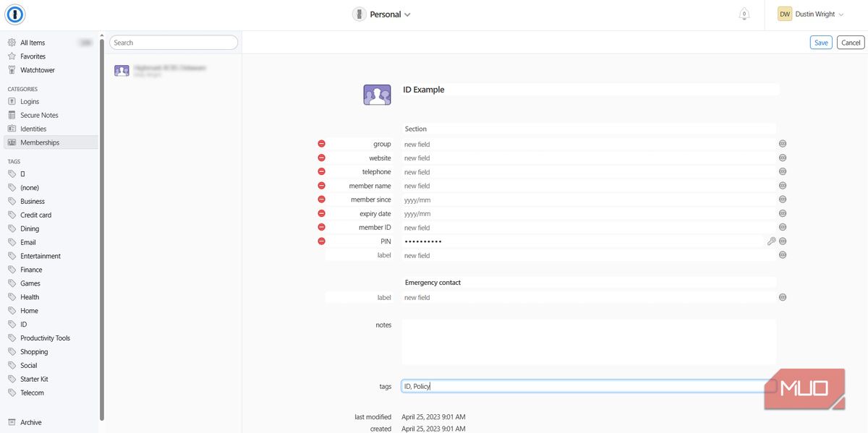Cancel editing the membership item
The image size is (868, 433).
[x=850, y=42]
